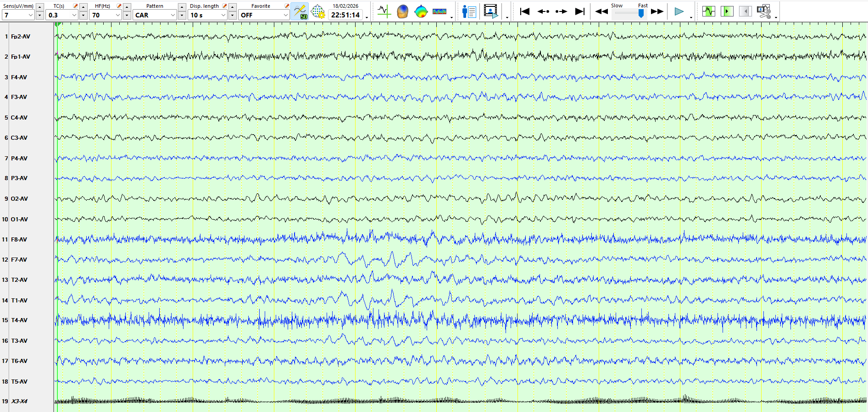Open the video clip cutting tool
The image size is (868, 412).
click(x=764, y=11)
